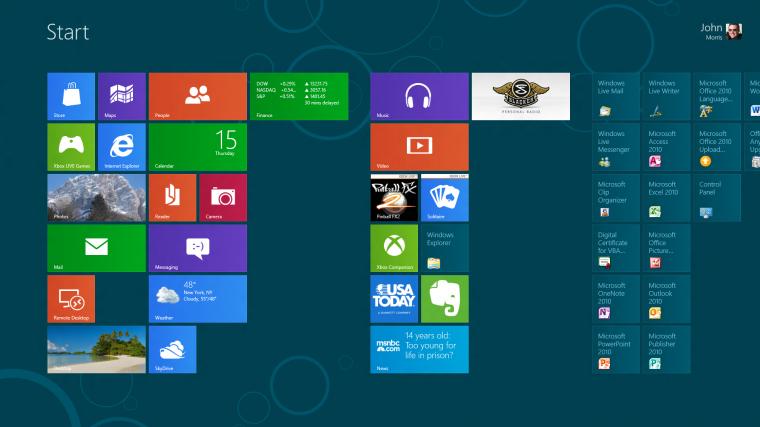This screenshot has width=760, height=427.
Task: Launch Microsoft Excel 2010 tile
Action: pyautogui.click(x=666, y=198)
